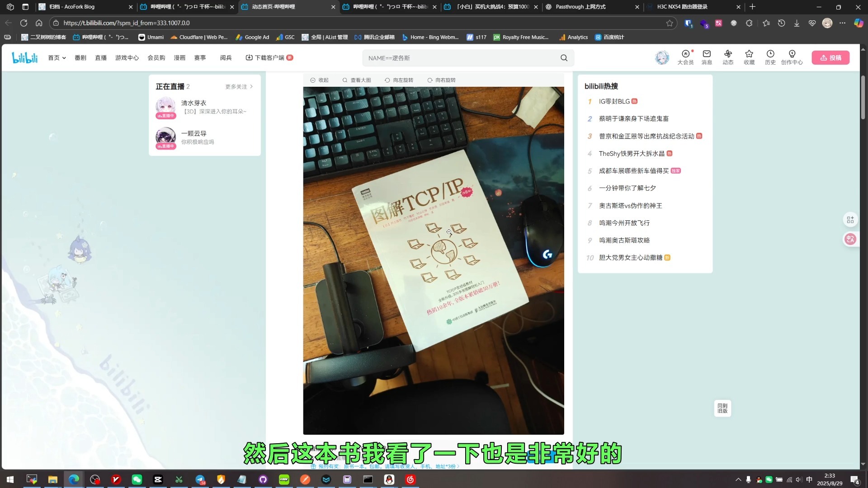
Task: Click the bilibili logo
Action: coord(24,57)
